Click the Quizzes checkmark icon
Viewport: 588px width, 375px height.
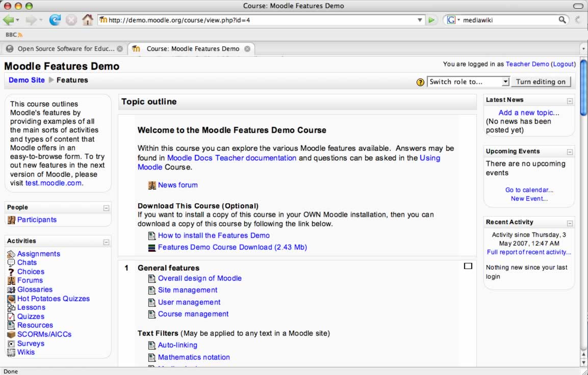[11, 316]
